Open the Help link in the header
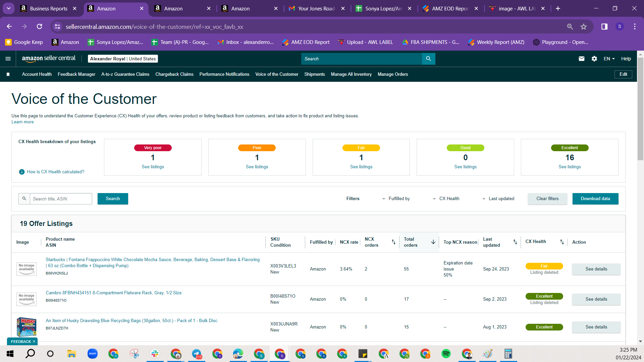Image resolution: width=644 pixels, height=362 pixels. coord(626,59)
